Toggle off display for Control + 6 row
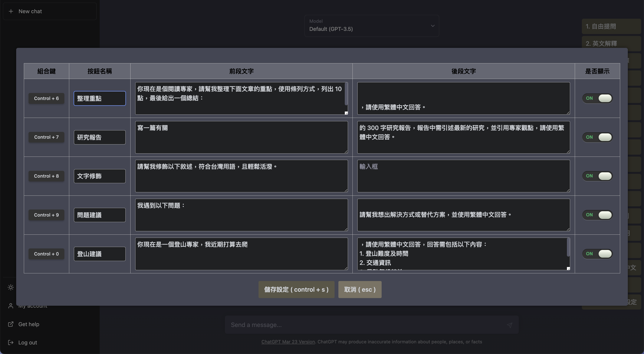This screenshot has height=354, width=644. click(597, 98)
